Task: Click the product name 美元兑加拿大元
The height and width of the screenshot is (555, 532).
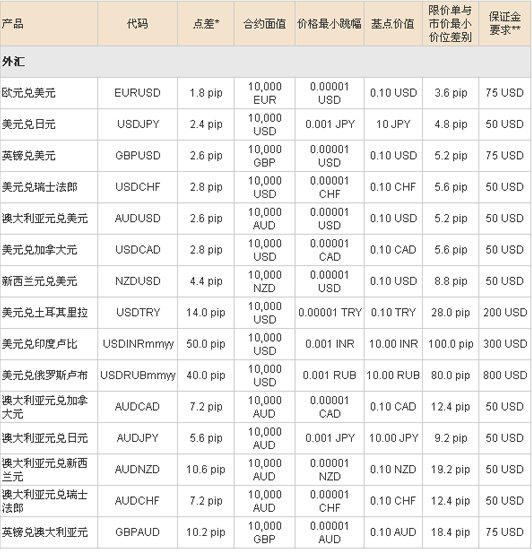Action: point(39,250)
